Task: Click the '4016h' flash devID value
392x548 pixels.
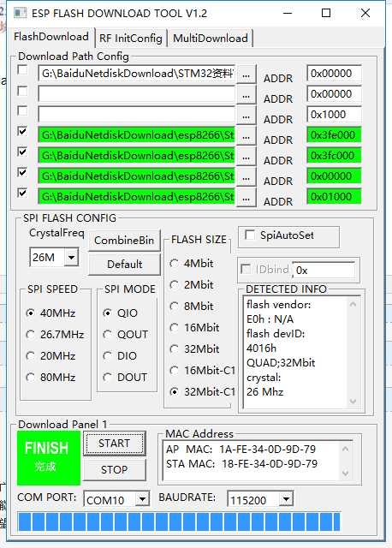Action: tap(261, 348)
